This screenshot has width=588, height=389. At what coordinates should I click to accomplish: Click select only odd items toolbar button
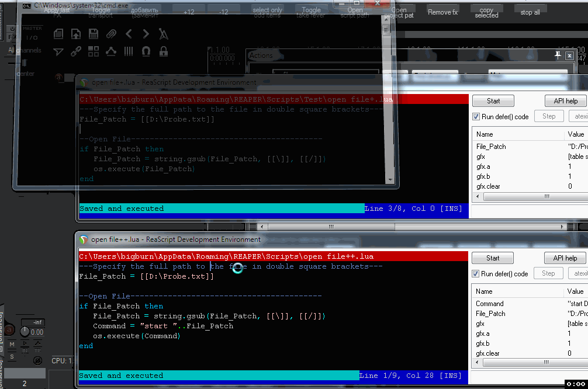[x=267, y=12]
